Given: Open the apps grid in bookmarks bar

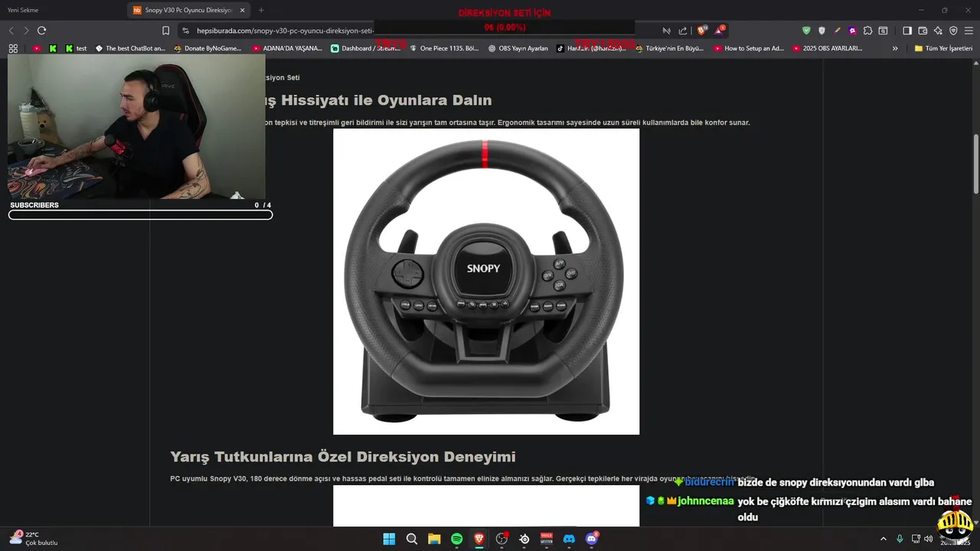Looking at the screenshot, I should click(x=13, y=48).
